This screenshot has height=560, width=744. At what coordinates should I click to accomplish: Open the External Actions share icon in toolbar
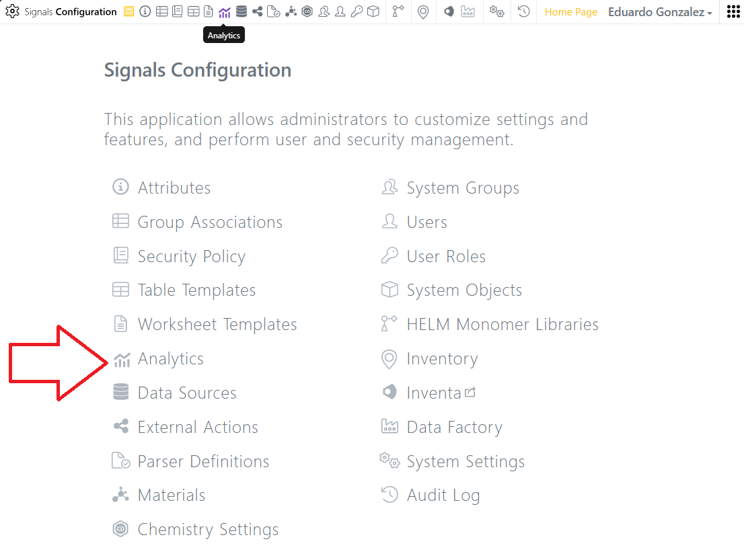258,11
